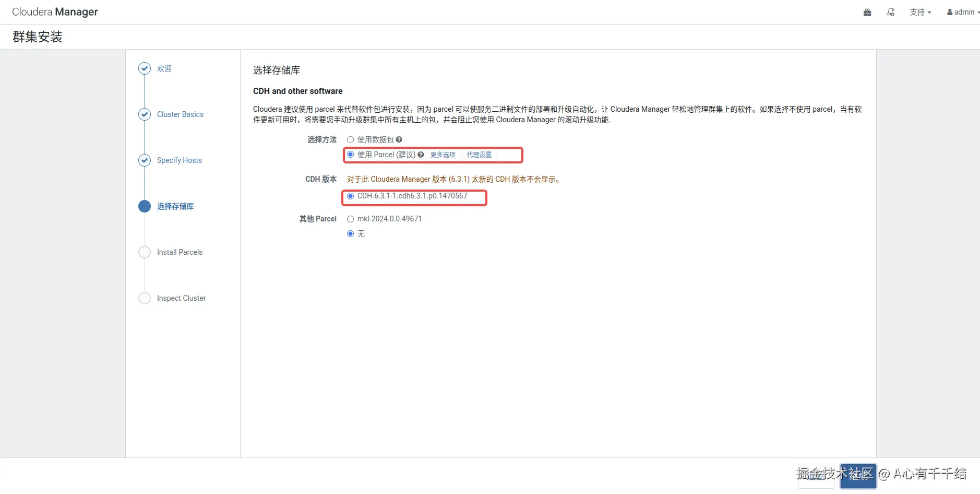Go to the 欢迎 wizard step
Viewport: 980px width, 494px height.
click(164, 68)
